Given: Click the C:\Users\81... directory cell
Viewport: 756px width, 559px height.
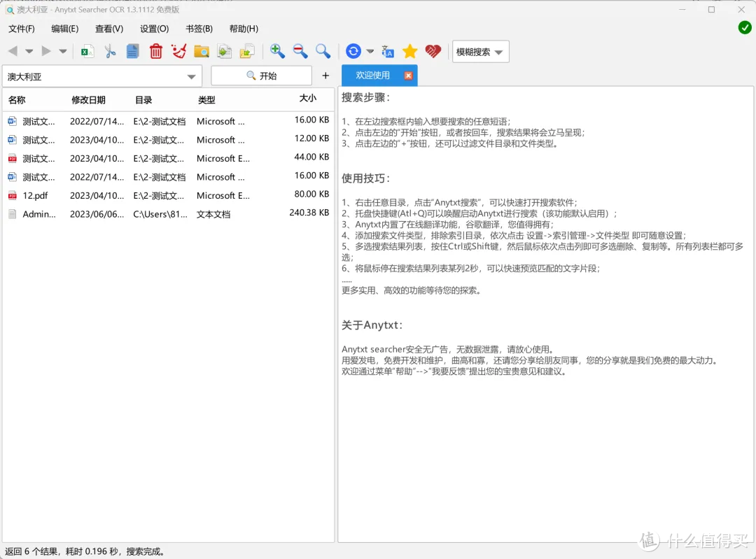Looking at the screenshot, I should point(160,215).
